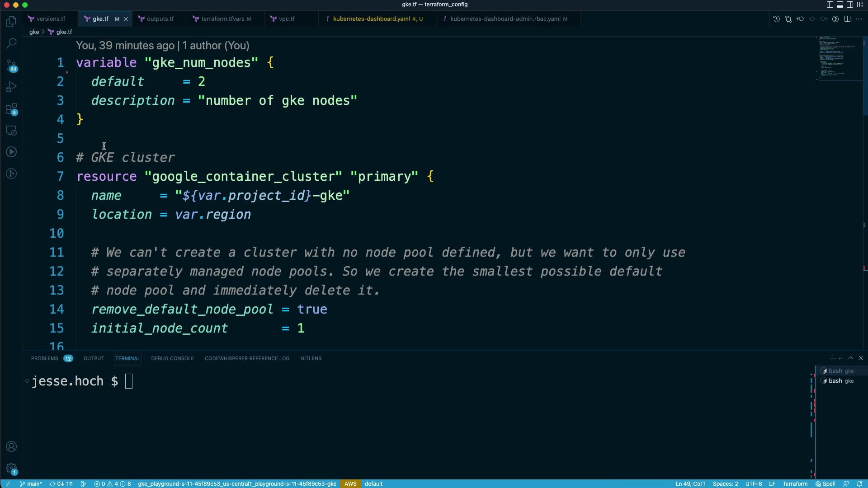Click the GitLens open changes icon
The width and height of the screenshot is (868, 488).
pos(788,19)
